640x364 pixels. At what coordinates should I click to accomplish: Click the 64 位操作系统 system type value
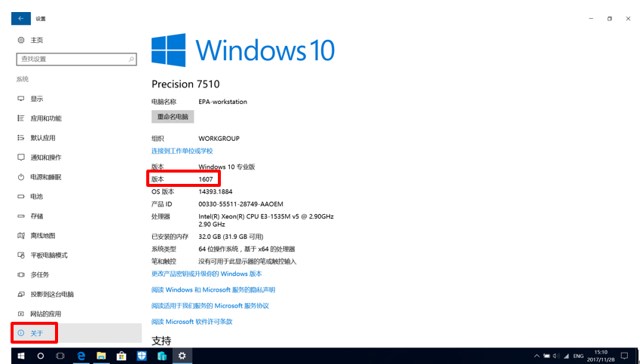(x=247, y=249)
